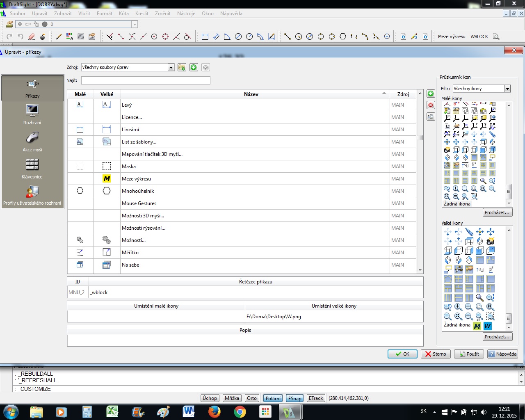525x420 pixels.
Task: Toggle ESnap in status bar
Action: [x=294, y=398]
